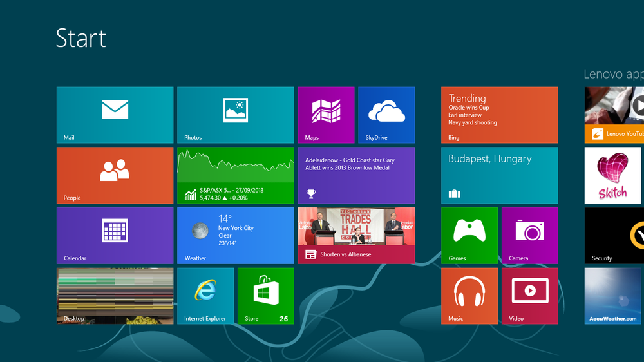The width and height of the screenshot is (644, 362).
Task: Open the Shorten vs Albanese news tile
Action: click(x=357, y=236)
